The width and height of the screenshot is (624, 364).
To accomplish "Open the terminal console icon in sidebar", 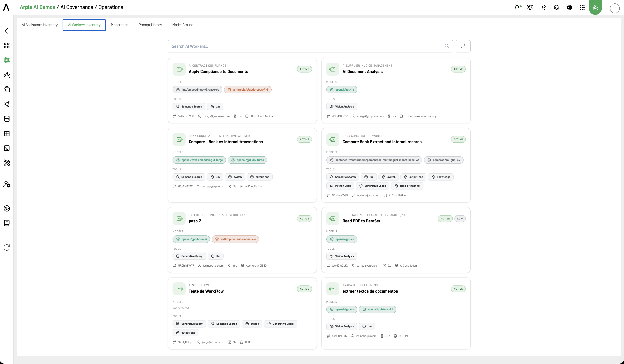I will (7, 148).
